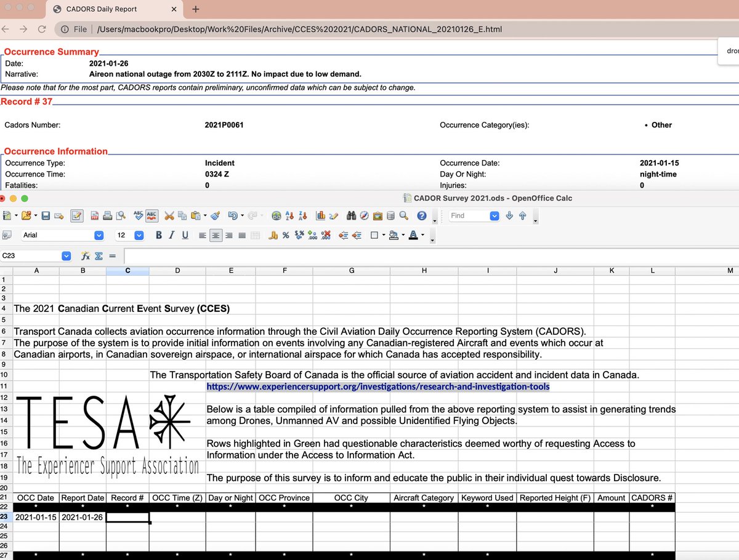Click the Find & Replace binoculars icon
739x560 pixels.
tap(351, 216)
